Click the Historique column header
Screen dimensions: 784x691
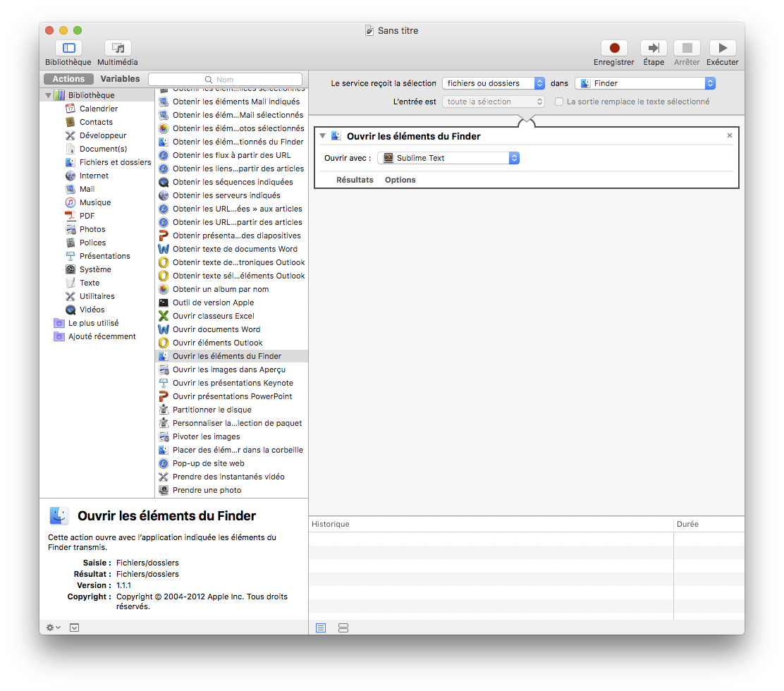491,524
